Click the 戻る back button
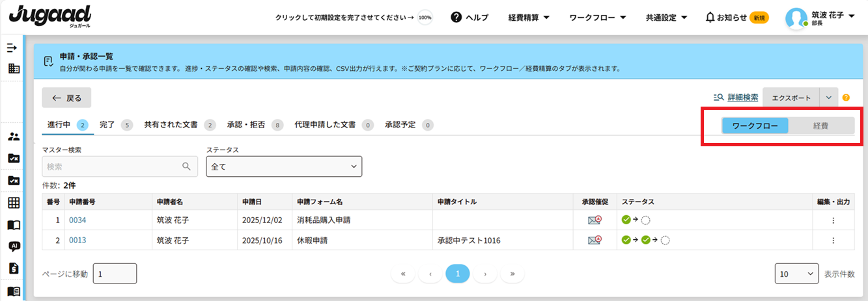 pos(66,98)
